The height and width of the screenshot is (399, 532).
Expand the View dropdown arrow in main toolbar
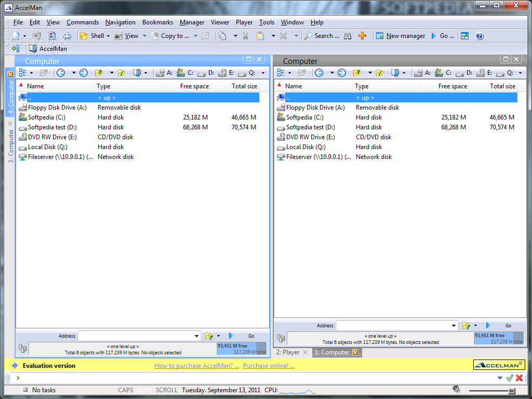click(144, 36)
